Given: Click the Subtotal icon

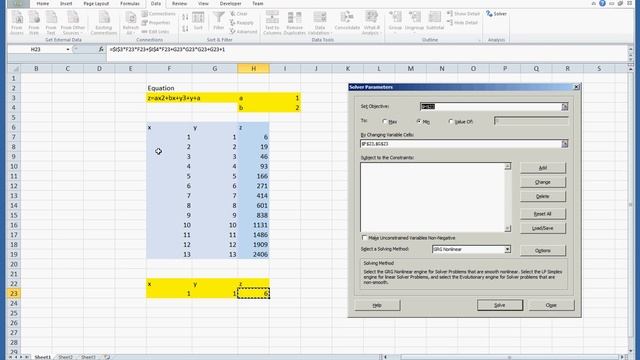Looking at the screenshot, I should [435, 21].
